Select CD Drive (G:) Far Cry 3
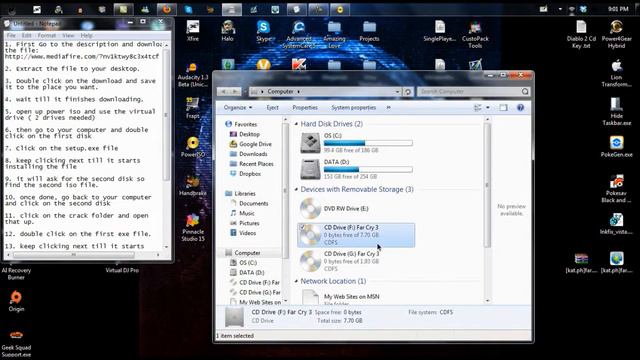This screenshot has height=360, width=640. click(356, 261)
